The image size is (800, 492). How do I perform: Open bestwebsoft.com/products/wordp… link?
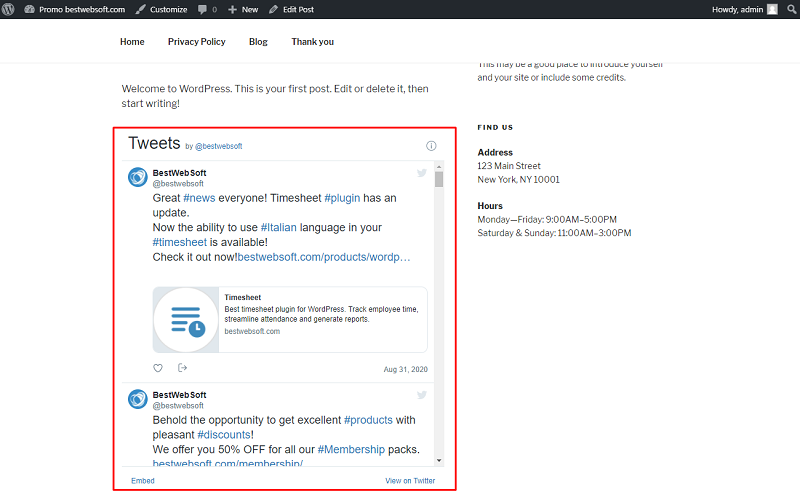tap(323, 257)
